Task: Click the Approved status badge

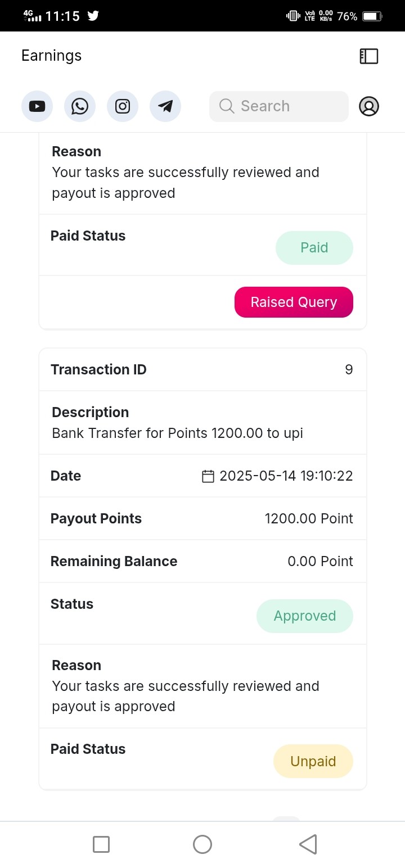Action: [305, 616]
